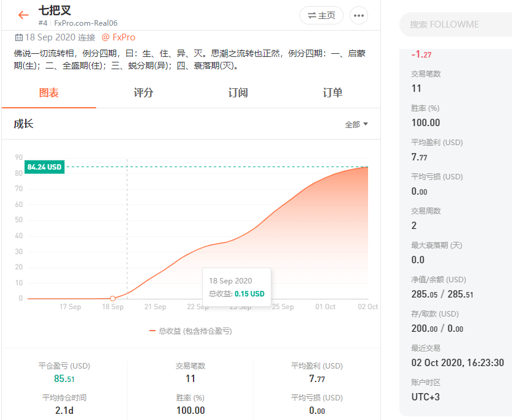Click the calendar icon beside 18 Sep 2020
512x420 pixels.
click(18, 37)
